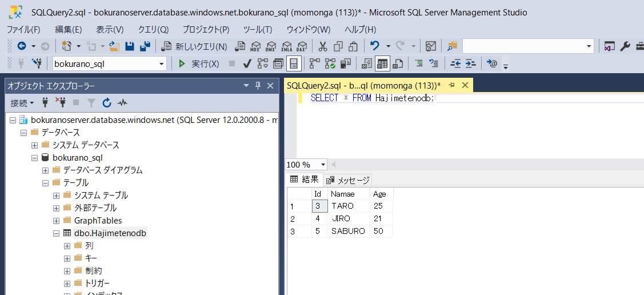Screen dimensions: 644x295
Task: Switch to results to file mode
Action: (x=398, y=63)
